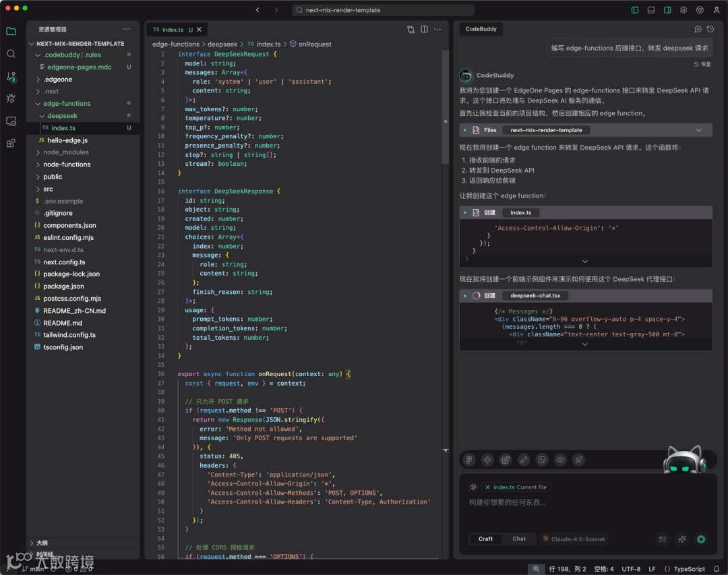Viewport: 728px width, 575px height.
Task: Click the title bar search box
Action: click(383, 9)
